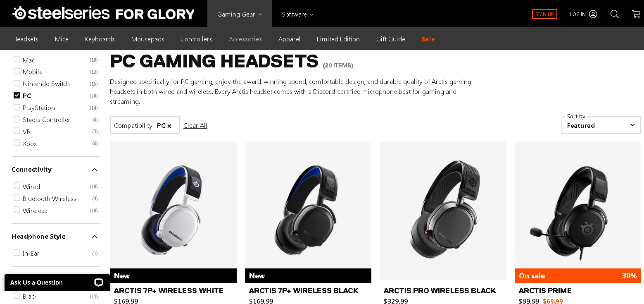Enable the Xbox compatibility filter
This screenshot has height=304, width=644.
tap(17, 143)
